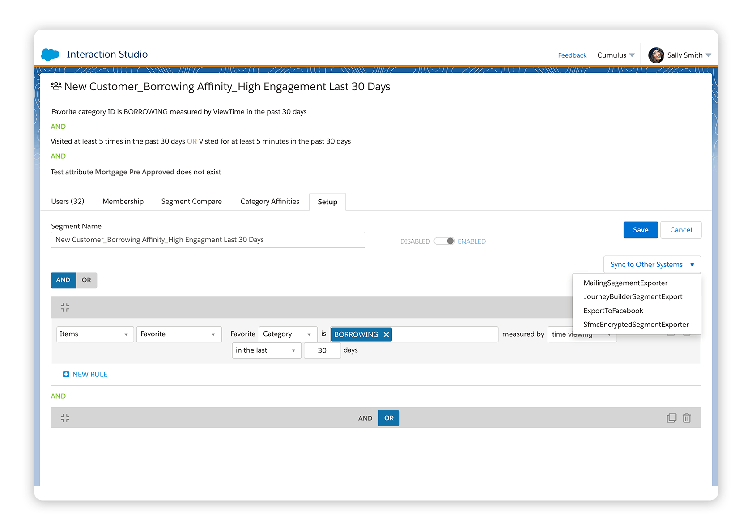This screenshot has width=756, height=532.
Task: Click Sally Smith's profile avatar
Action: 656,55
